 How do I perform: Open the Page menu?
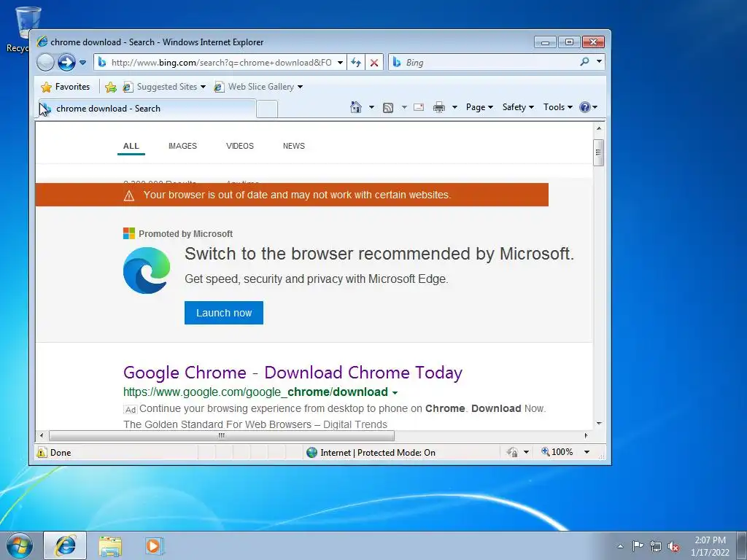pos(479,107)
